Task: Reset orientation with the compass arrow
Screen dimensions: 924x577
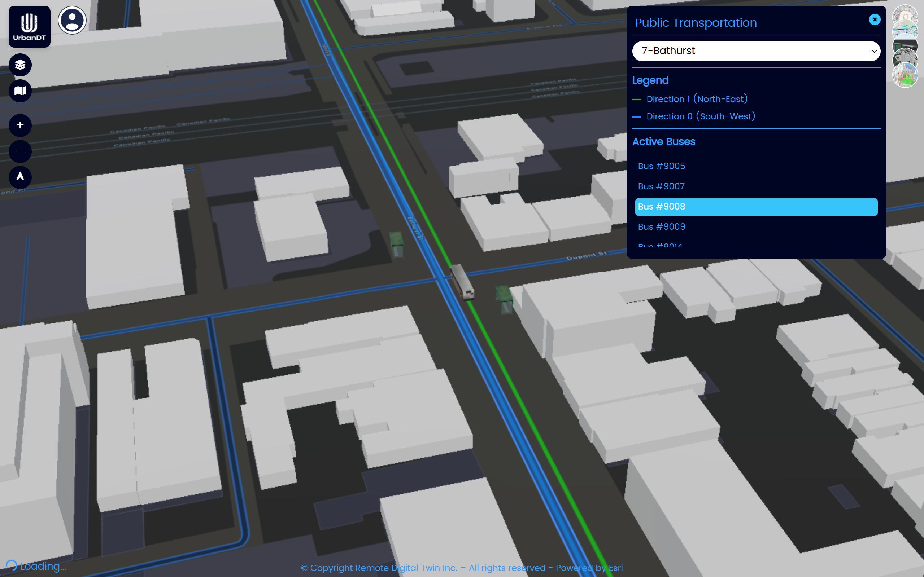Action: pyautogui.click(x=20, y=177)
